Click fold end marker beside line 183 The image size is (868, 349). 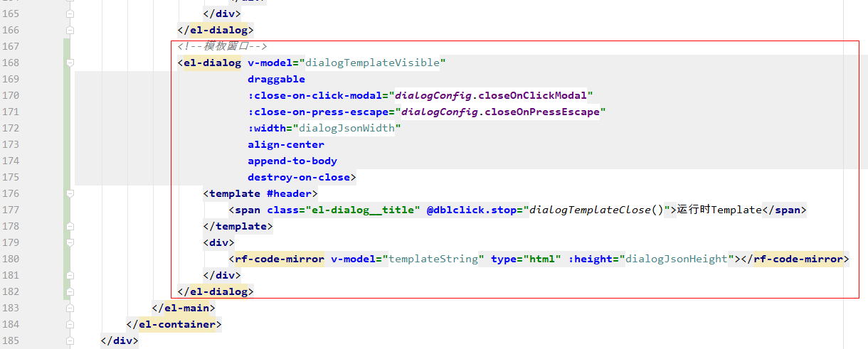70,308
